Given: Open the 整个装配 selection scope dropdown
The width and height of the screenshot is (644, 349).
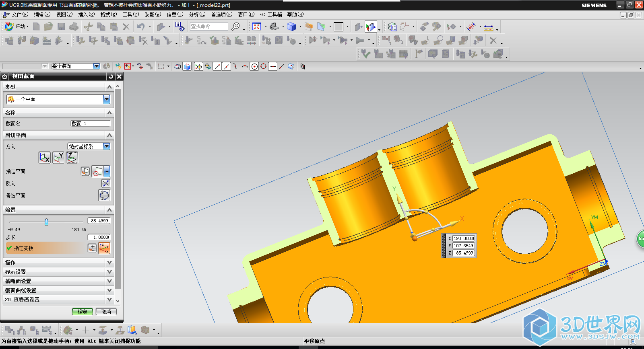Looking at the screenshot, I should point(97,66).
